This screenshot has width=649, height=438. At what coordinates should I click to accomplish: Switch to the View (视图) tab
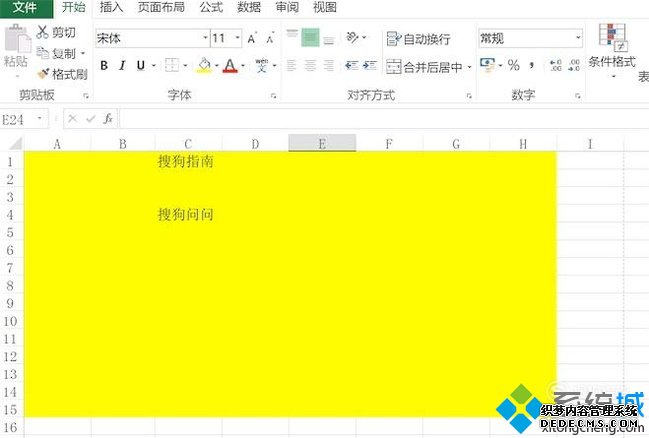pos(324,7)
